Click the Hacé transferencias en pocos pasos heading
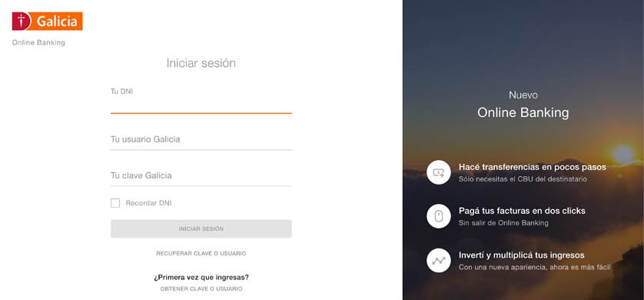 click(x=533, y=167)
